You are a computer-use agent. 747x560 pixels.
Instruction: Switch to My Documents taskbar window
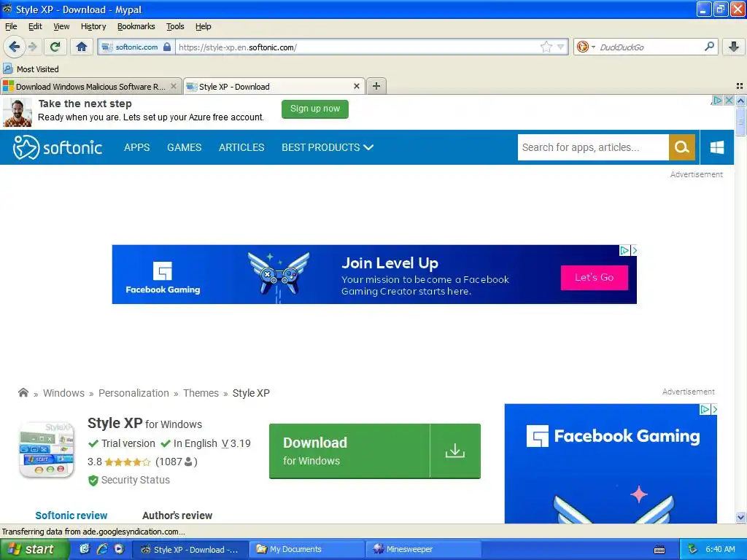coord(306,549)
